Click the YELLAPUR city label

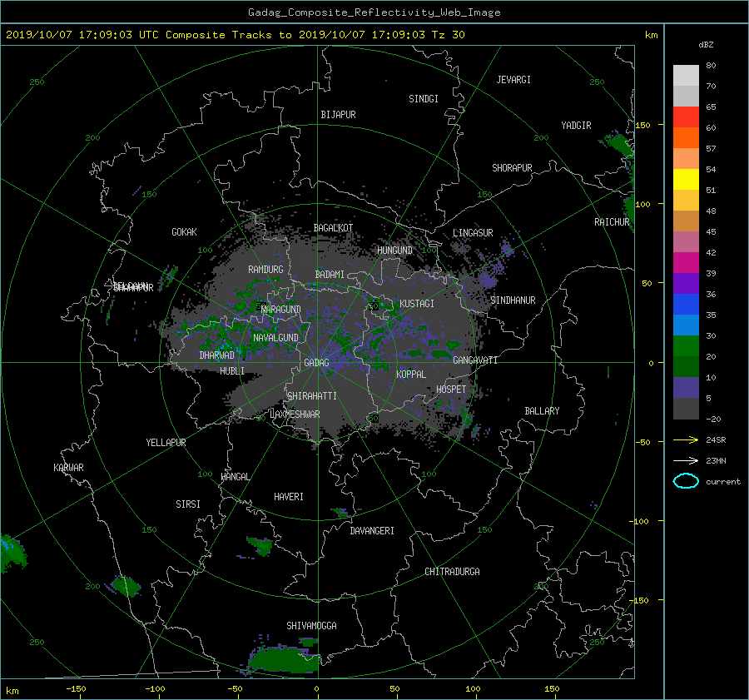166,443
